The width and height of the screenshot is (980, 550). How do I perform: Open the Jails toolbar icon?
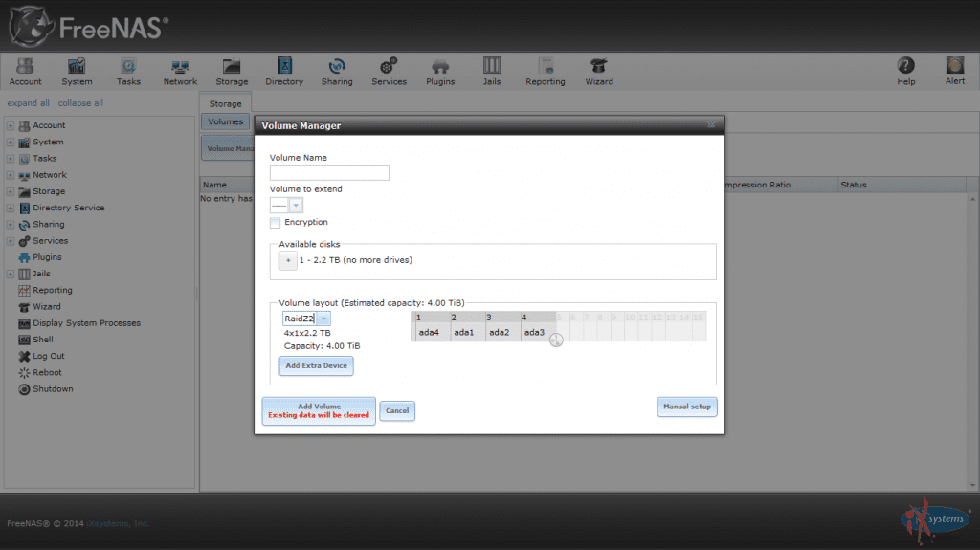tap(492, 71)
